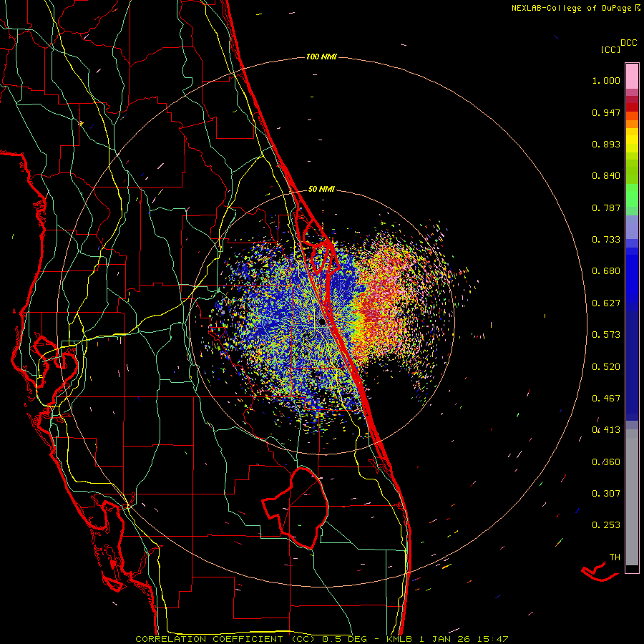Pick the light pink swatch at color bar top
This screenshot has height=644, width=644.
(632, 77)
